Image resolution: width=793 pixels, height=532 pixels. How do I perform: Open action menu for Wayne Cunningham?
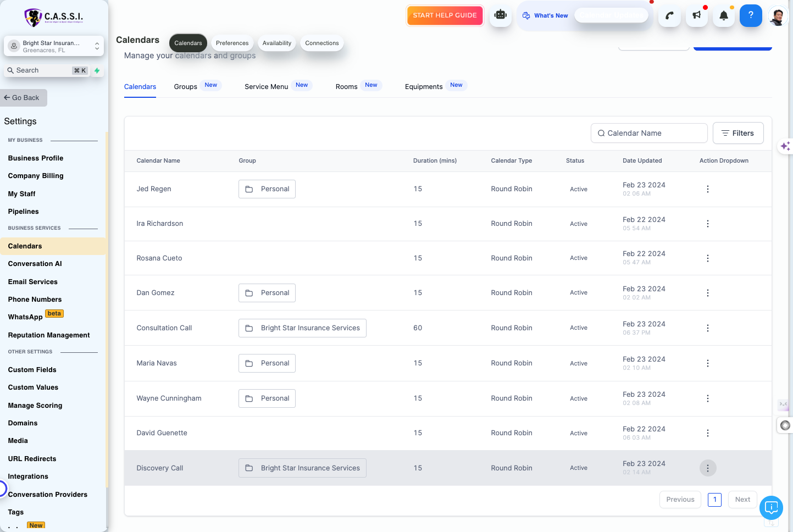(x=708, y=398)
